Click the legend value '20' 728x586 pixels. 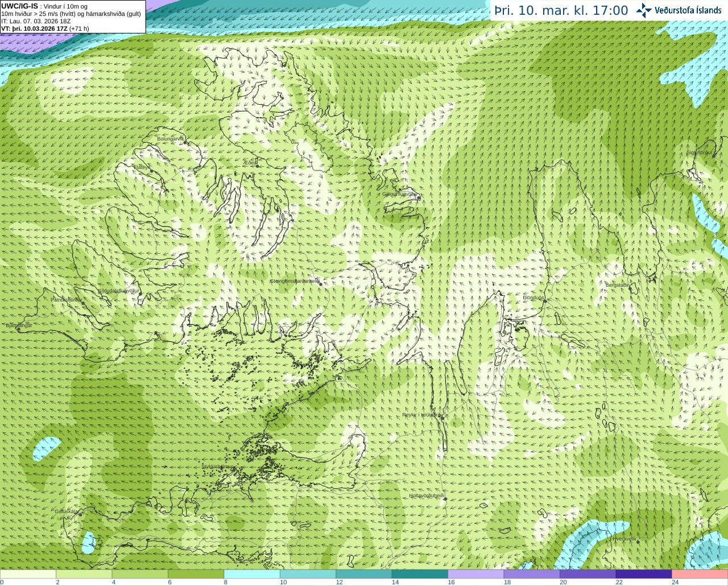point(563,582)
